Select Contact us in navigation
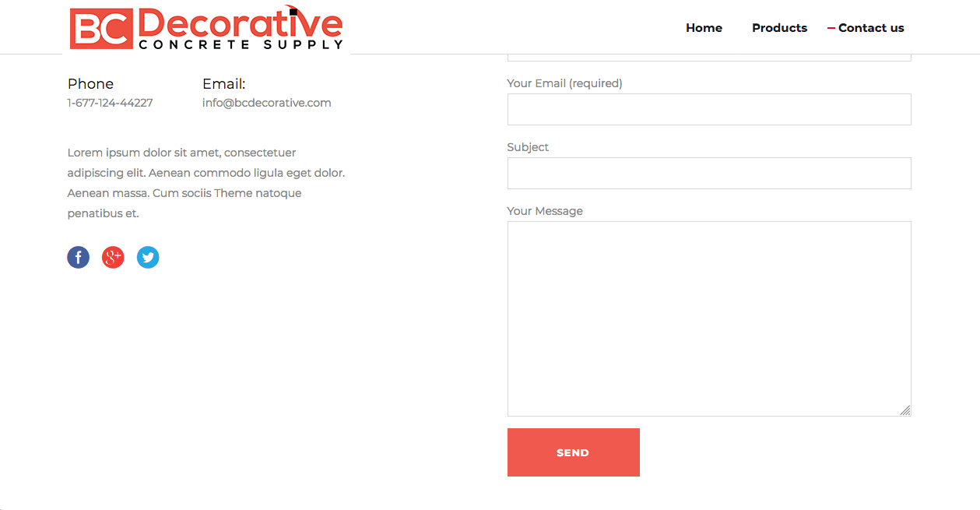 pyautogui.click(x=870, y=28)
